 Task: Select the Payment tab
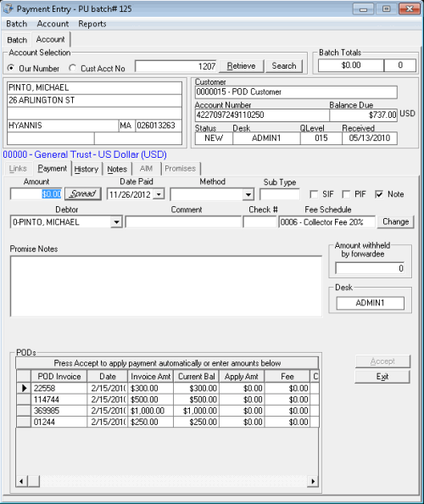click(x=52, y=169)
